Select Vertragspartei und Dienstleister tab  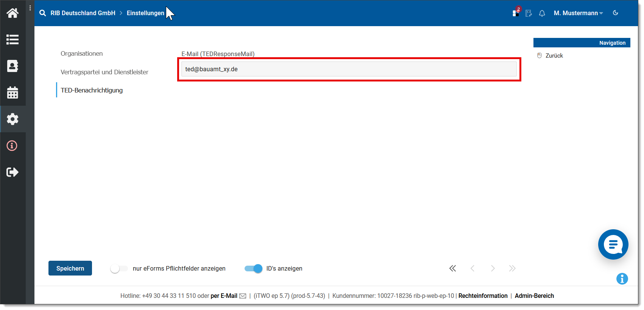click(104, 72)
